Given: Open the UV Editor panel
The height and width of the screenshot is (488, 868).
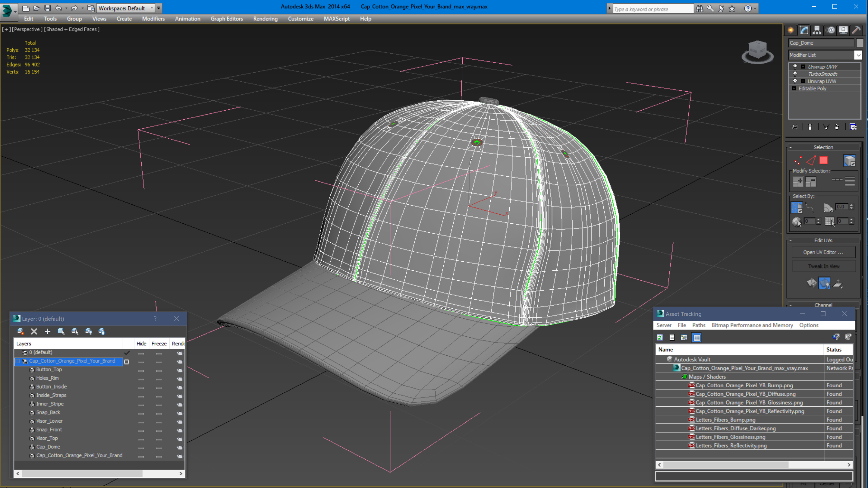Looking at the screenshot, I should pos(823,252).
